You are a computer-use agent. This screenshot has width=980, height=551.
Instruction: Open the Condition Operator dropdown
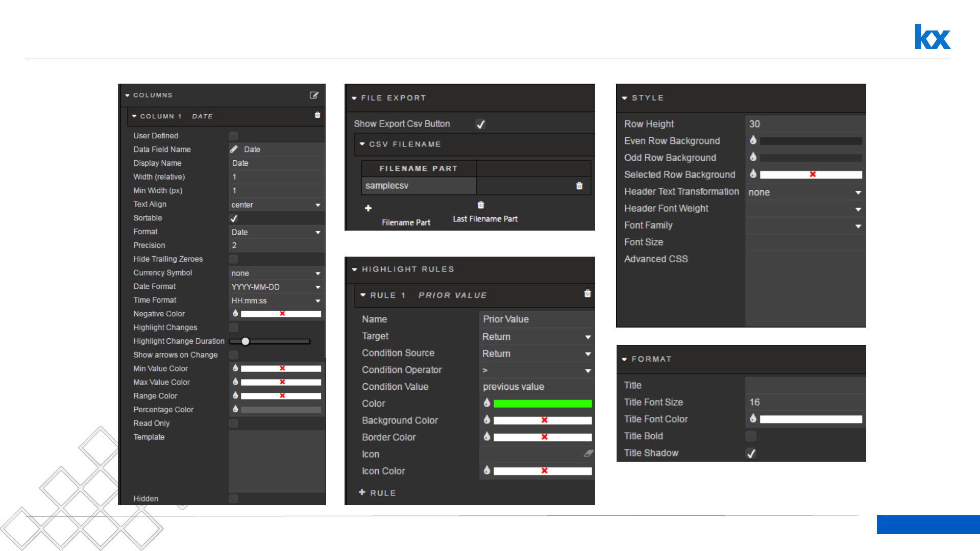(536, 370)
